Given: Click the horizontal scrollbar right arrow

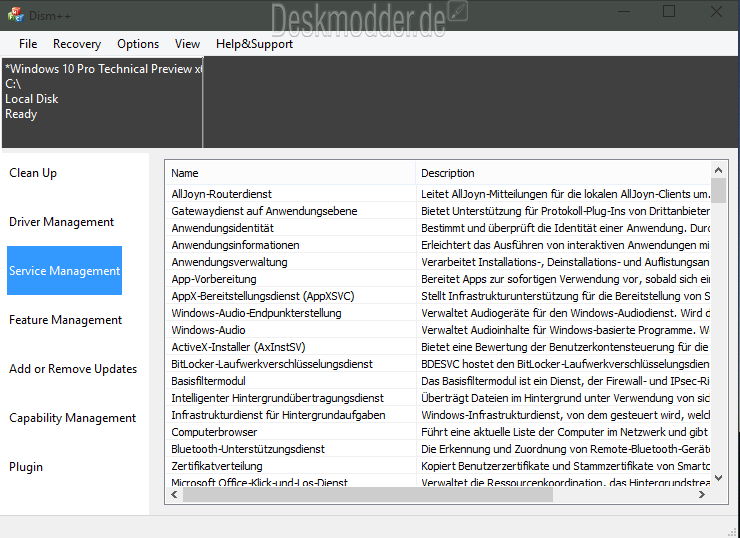Looking at the screenshot, I should (702, 495).
